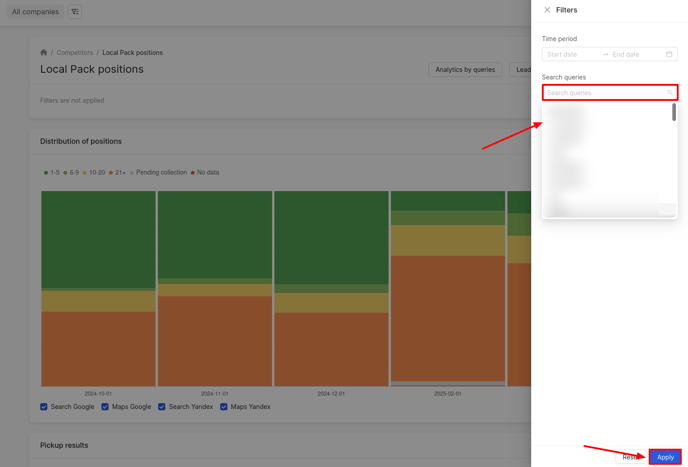This screenshot has height=467, width=688.
Task: Open the All companies dropdown
Action: tap(35, 12)
